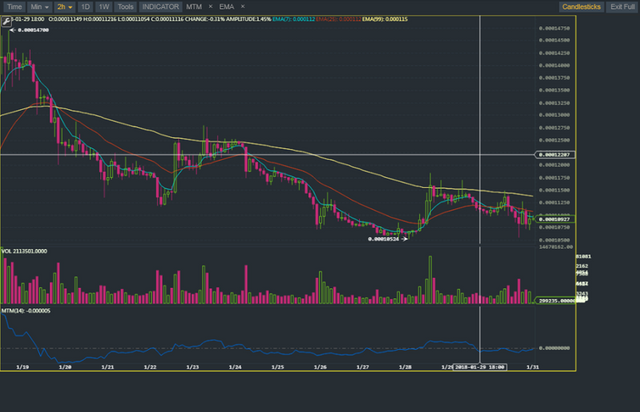Click the 1/26 date on time axis
The image size is (640, 412).
tap(320, 367)
